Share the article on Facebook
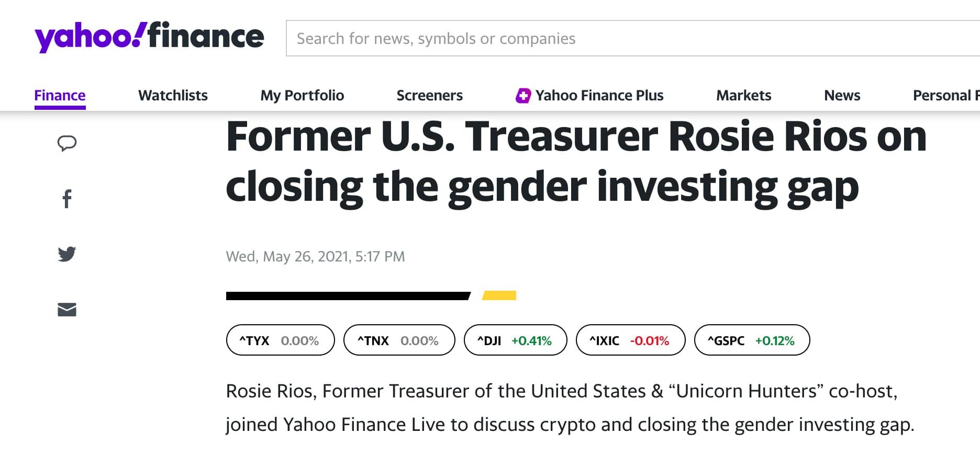 pyautogui.click(x=67, y=199)
